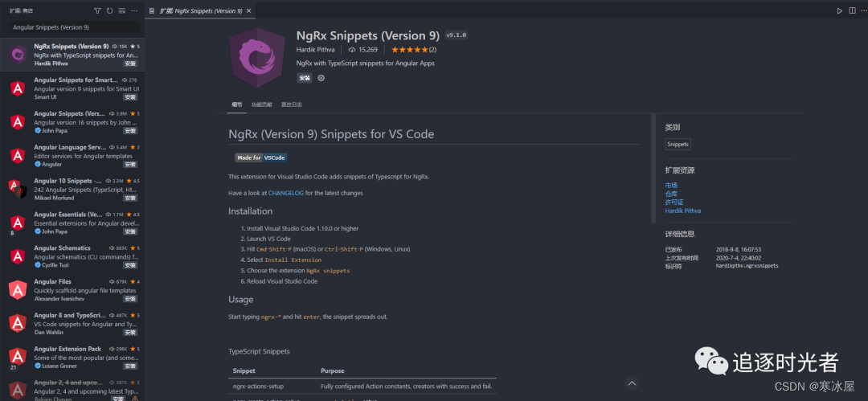Close the NgRx Snippets extension tab

(x=249, y=10)
